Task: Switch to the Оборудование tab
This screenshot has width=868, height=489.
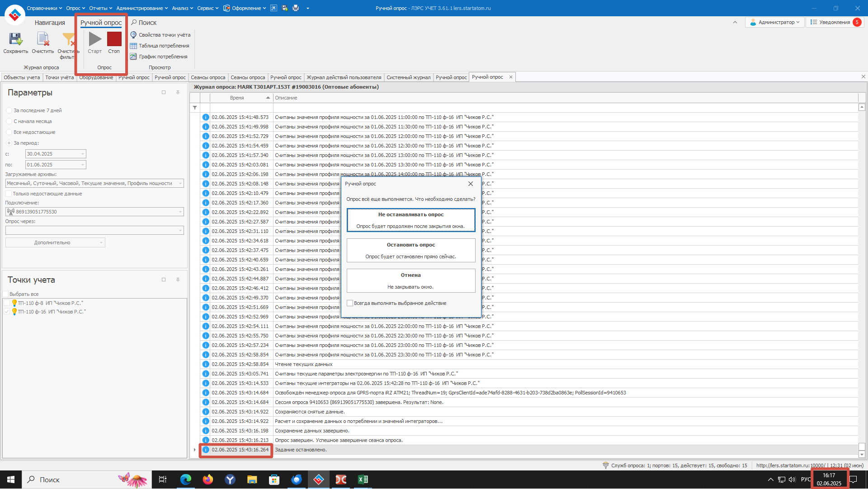Action: click(x=96, y=77)
